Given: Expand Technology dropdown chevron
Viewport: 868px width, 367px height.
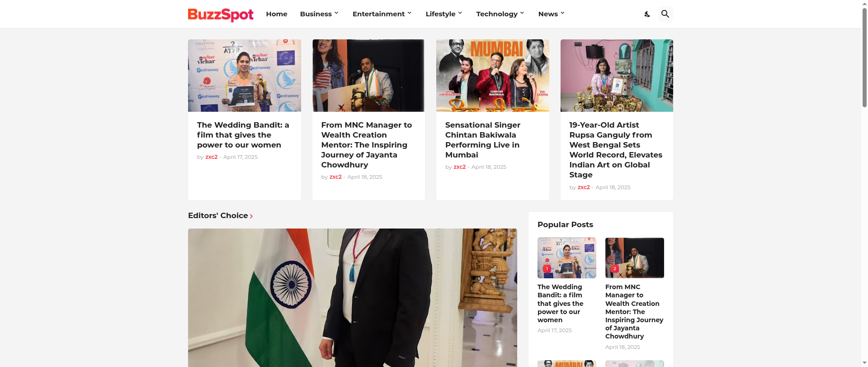Looking at the screenshot, I should (x=522, y=13).
